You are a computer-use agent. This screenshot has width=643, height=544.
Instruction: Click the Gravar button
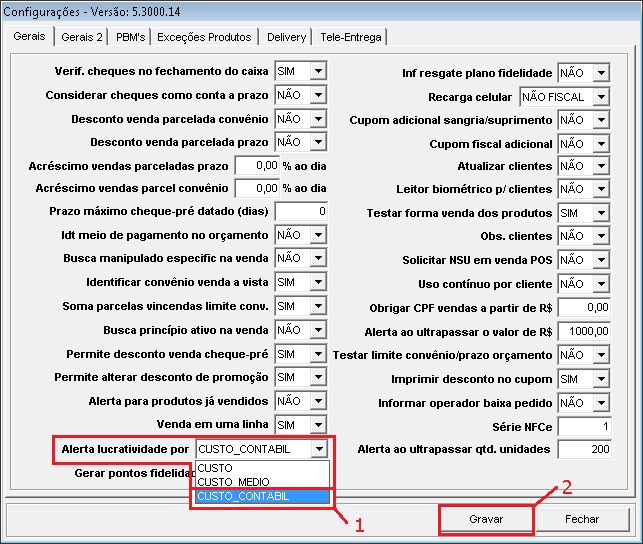(x=485, y=520)
